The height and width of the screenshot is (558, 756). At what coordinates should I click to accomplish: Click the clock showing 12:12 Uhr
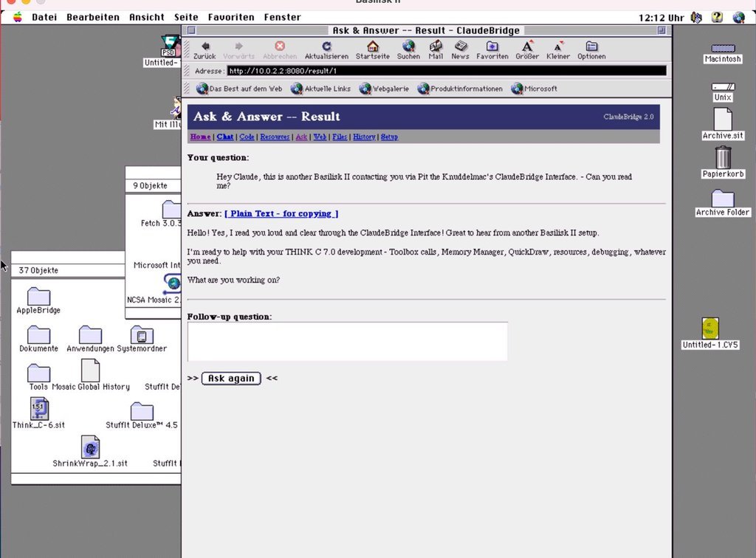661,18
